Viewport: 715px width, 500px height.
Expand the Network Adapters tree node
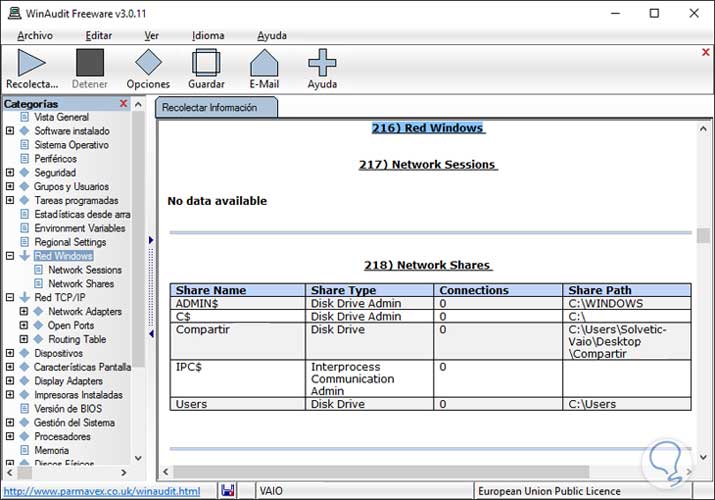tap(24, 312)
